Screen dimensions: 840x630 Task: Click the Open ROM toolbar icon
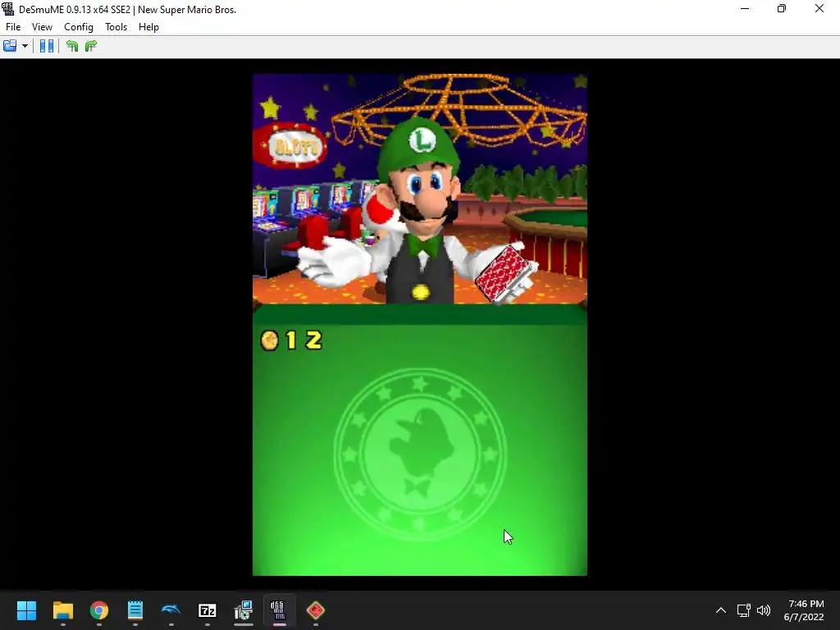click(x=10, y=46)
